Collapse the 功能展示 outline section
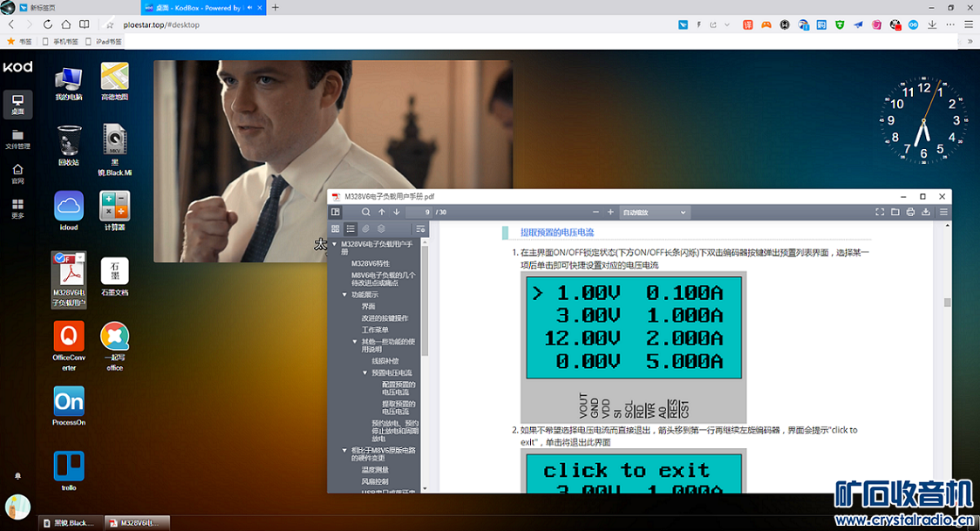Screen dimensions: 980x531 click(x=344, y=295)
